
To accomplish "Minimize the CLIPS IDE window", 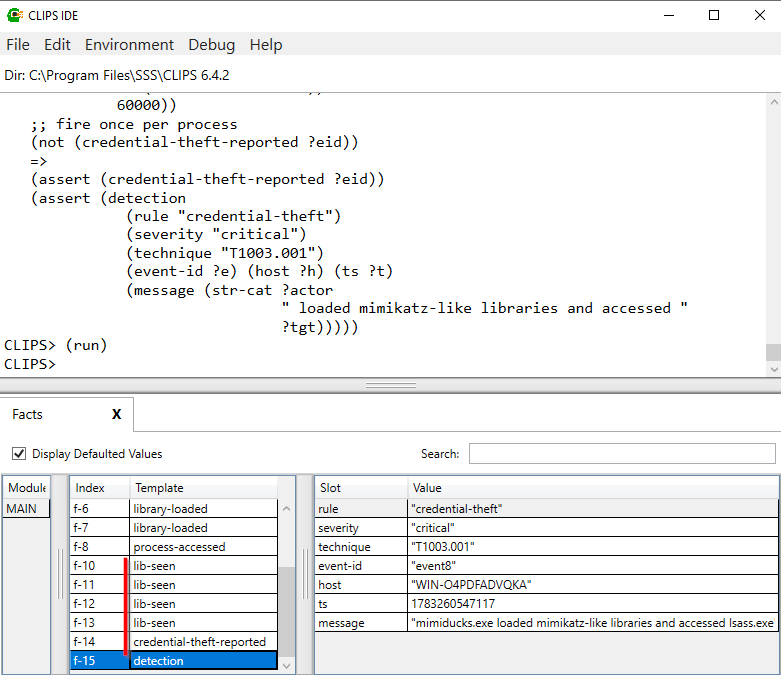I will (x=669, y=15).
